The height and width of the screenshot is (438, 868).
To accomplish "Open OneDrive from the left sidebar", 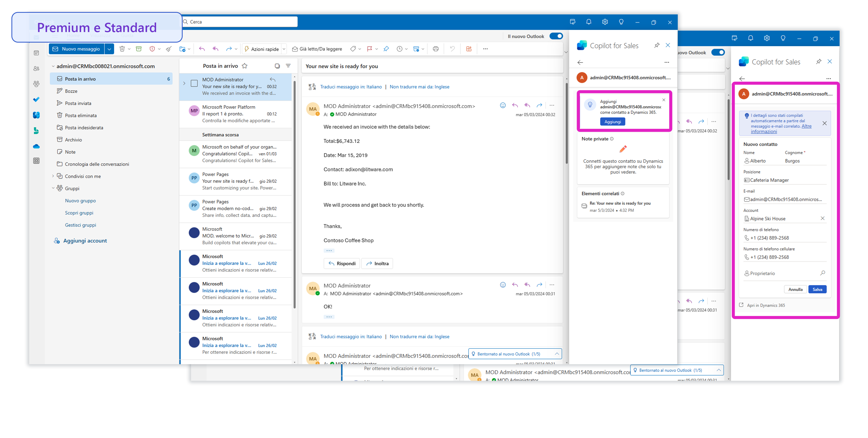I will 36,146.
